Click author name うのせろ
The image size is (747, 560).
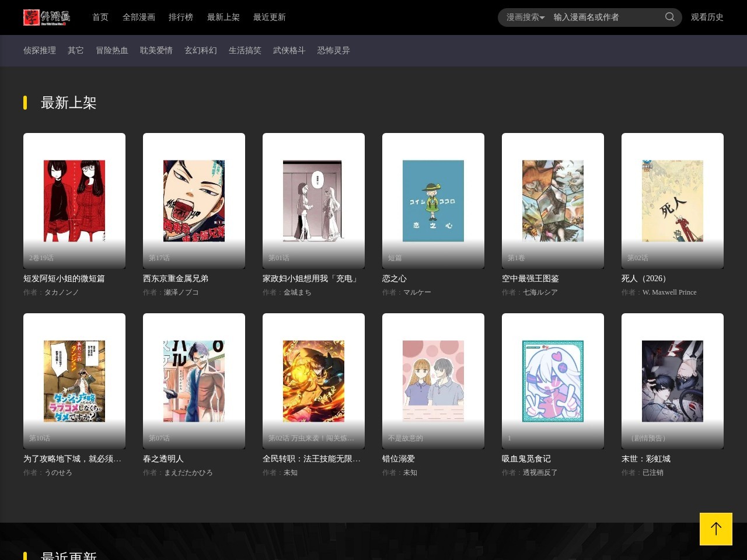click(58, 473)
